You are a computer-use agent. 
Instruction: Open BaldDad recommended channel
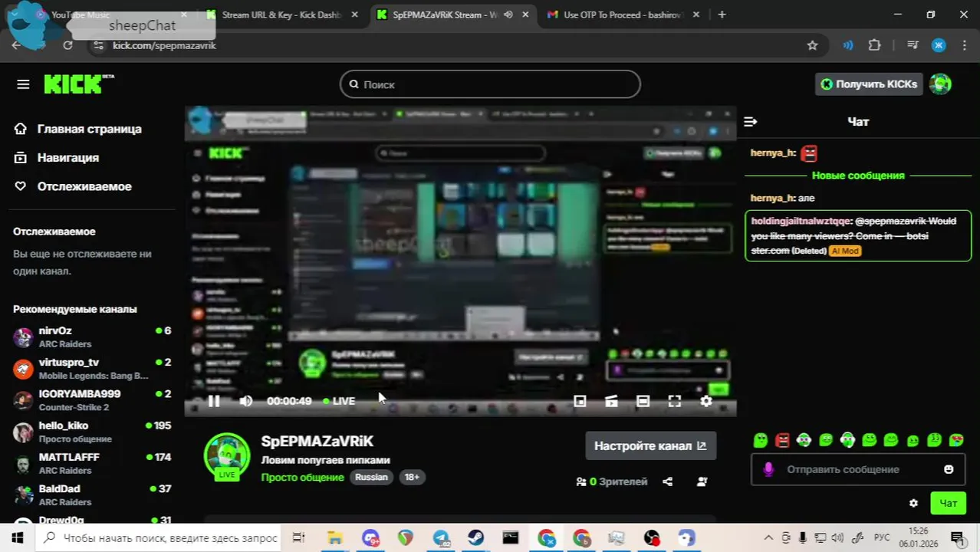(92, 495)
